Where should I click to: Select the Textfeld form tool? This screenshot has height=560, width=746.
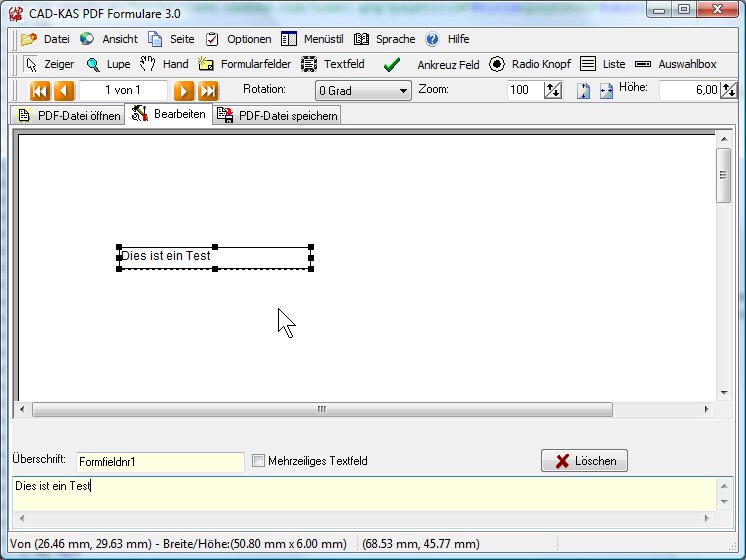pos(333,64)
